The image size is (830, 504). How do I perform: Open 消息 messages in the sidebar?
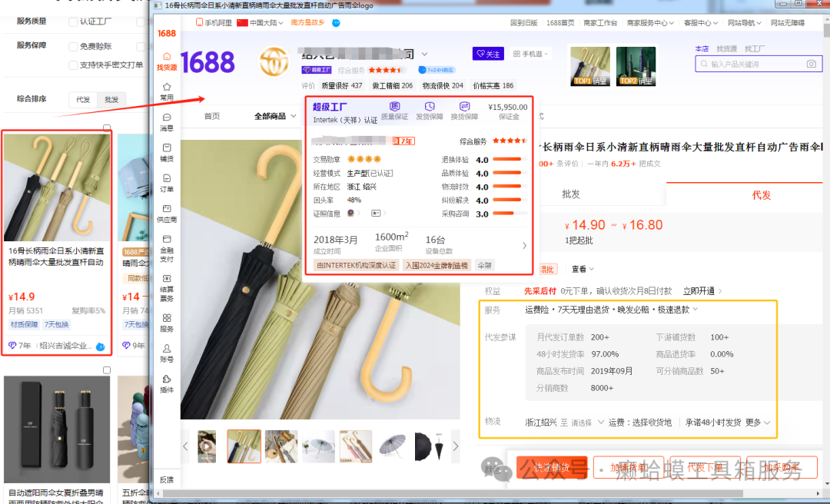click(167, 122)
